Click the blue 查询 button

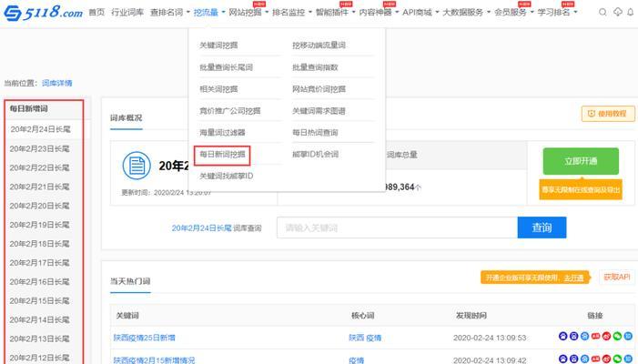tap(542, 227)
